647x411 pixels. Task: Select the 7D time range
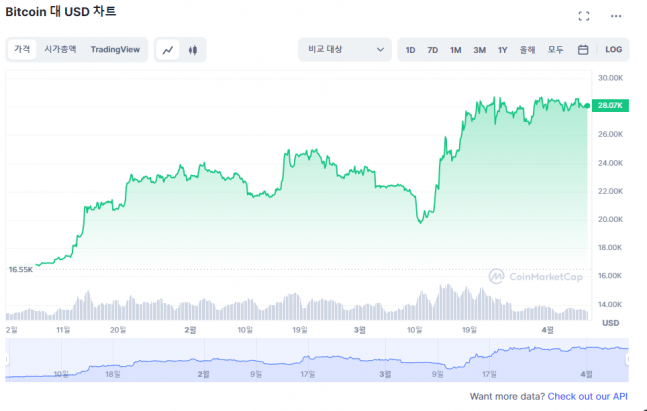(x=433, y=49)
